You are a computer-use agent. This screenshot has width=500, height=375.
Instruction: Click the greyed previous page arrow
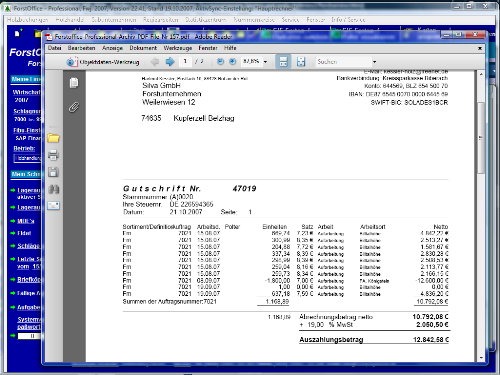click(155, 61)
